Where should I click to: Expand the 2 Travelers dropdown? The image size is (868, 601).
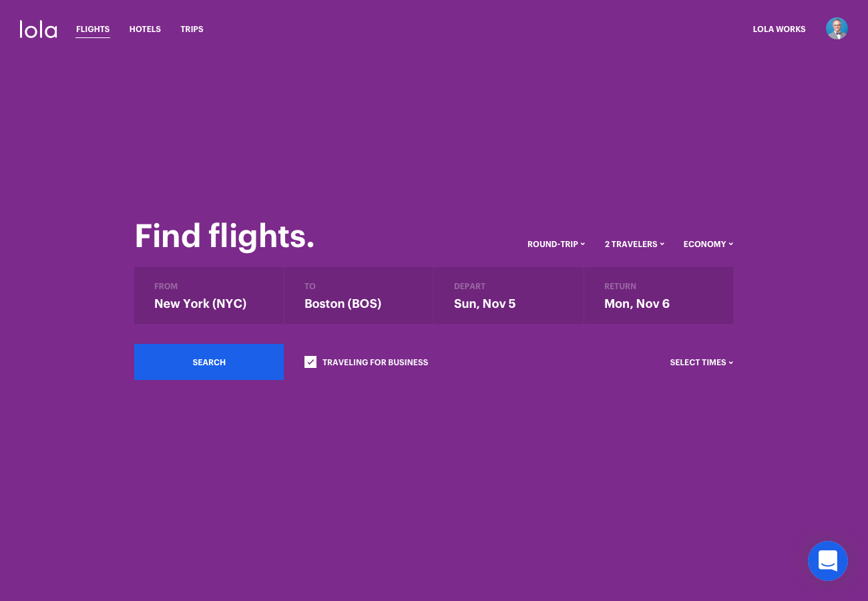634,244
